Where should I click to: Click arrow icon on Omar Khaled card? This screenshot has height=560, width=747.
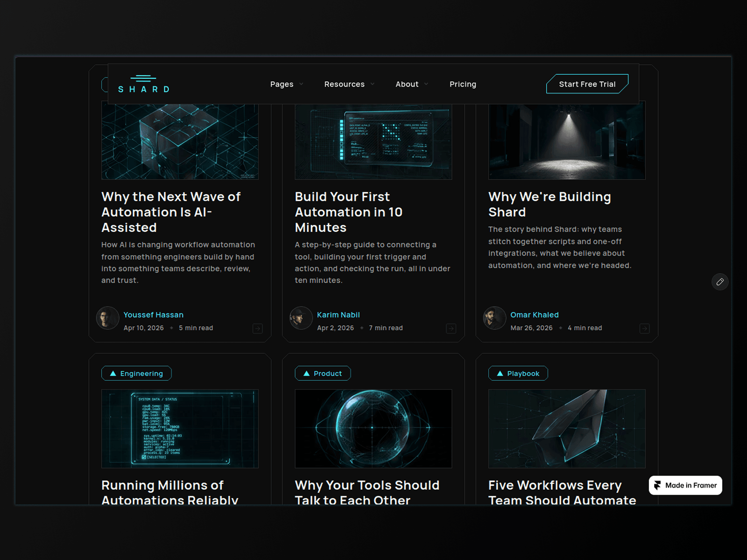click(644, 329)
